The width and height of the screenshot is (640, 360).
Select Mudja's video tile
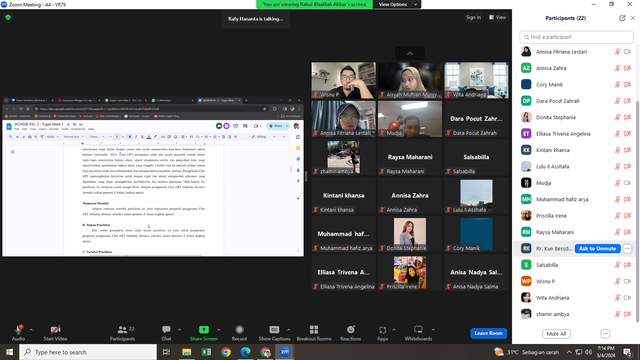click(410, 118)
